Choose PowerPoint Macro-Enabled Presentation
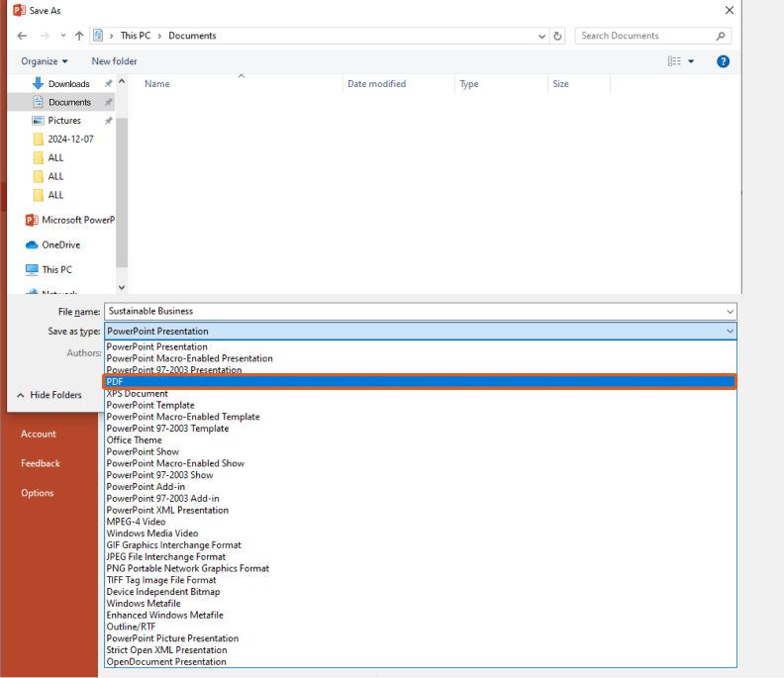The width and height of the screenshot is (784, 678). [x=421, y=358]
